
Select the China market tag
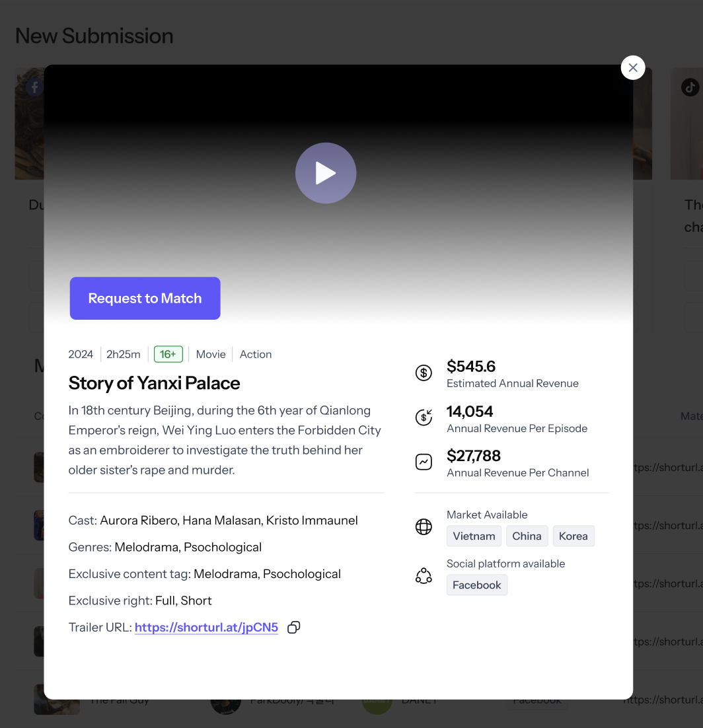(x=527, y=536)
